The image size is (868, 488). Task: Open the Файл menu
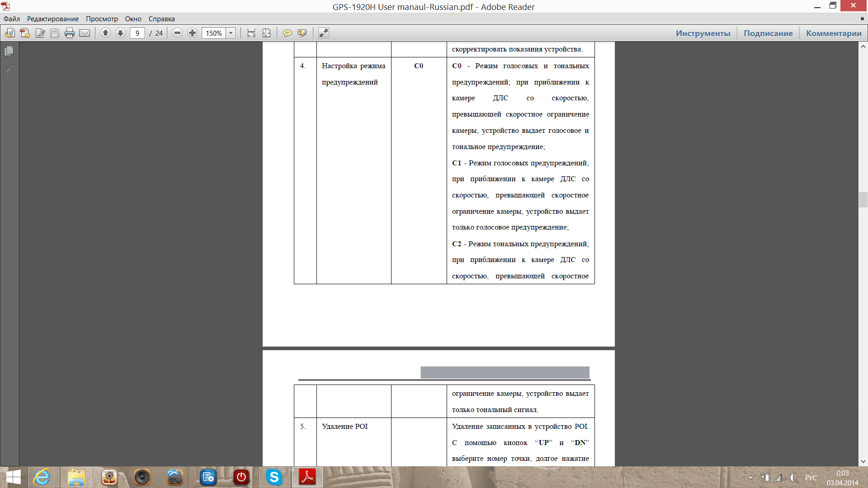pos(12,19)
